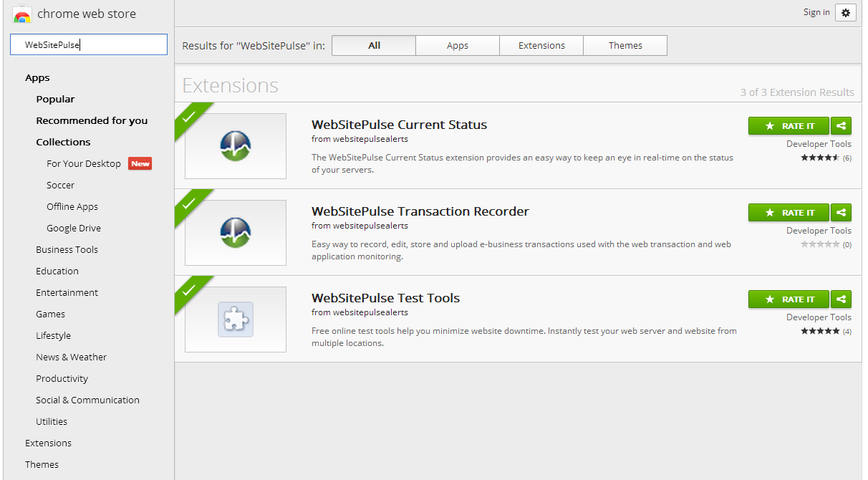Open WebSitePulse Current Status title
This screenshot has width=868, height=480.
[x=399, y=125]
